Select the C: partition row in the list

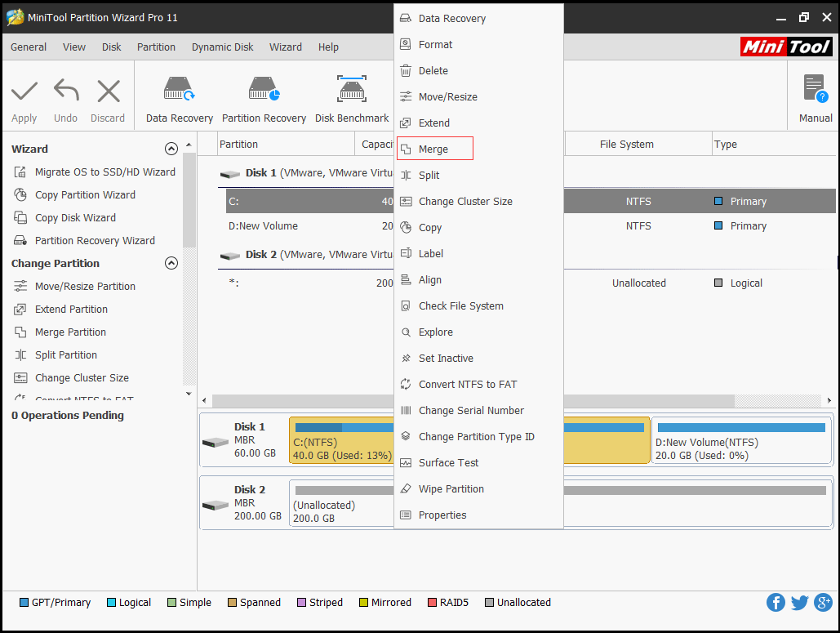(x=309, y=202)
